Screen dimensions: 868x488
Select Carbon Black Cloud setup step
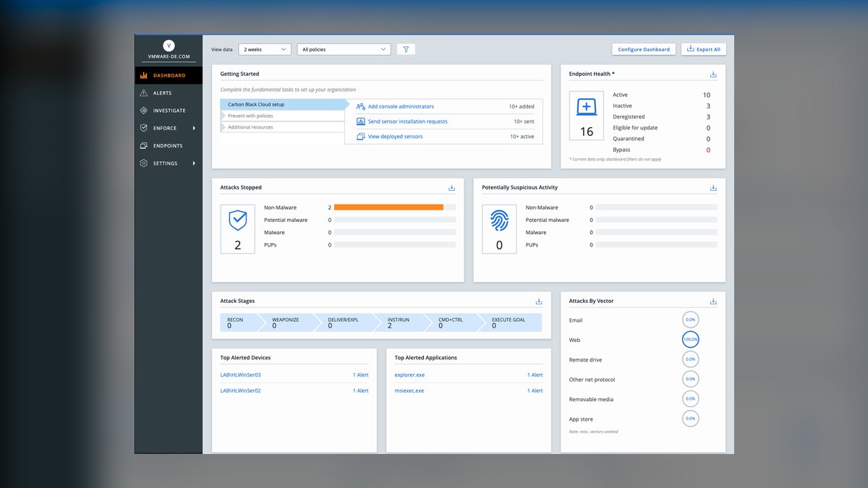(285, 105)
